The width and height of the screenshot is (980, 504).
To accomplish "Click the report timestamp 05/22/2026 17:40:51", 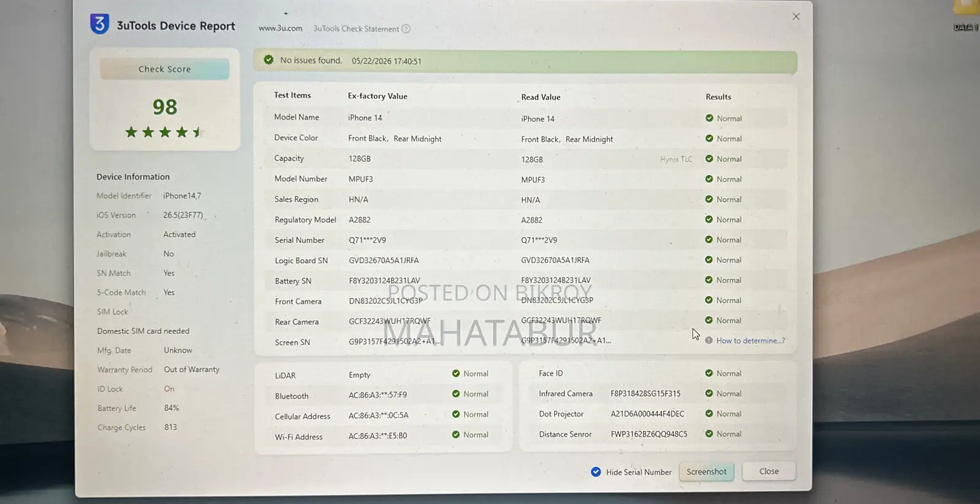I will coord(387,61).
